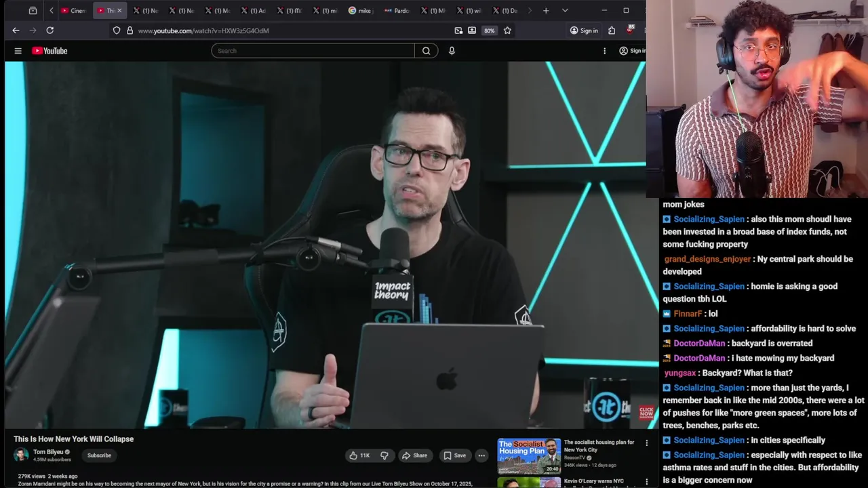Start voice search with the microphone icon

click(452, 51)
